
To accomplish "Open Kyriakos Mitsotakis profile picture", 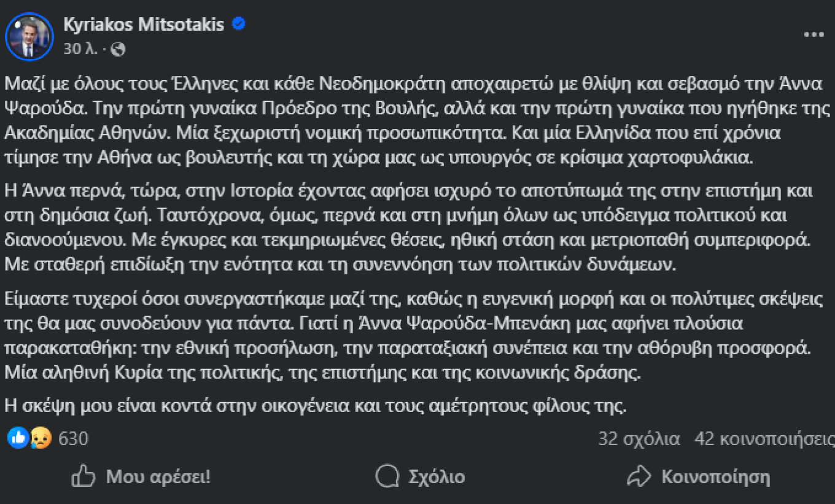I will [29, 36].
